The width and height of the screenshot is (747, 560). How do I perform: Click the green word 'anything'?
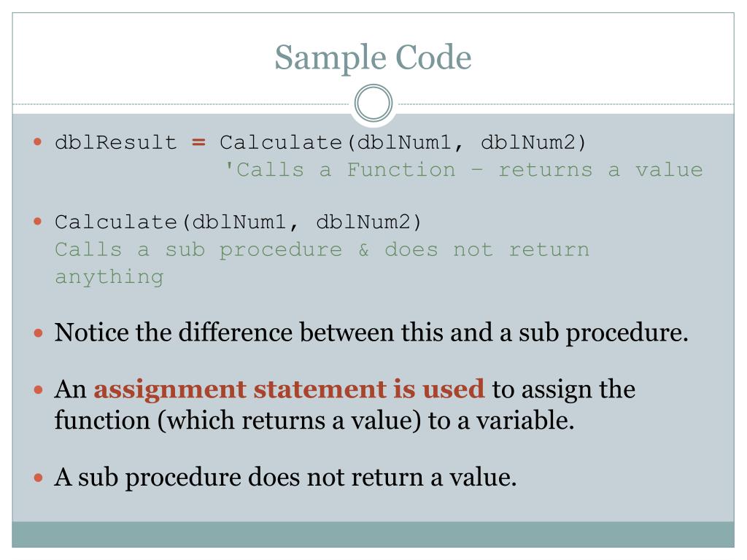109,277
